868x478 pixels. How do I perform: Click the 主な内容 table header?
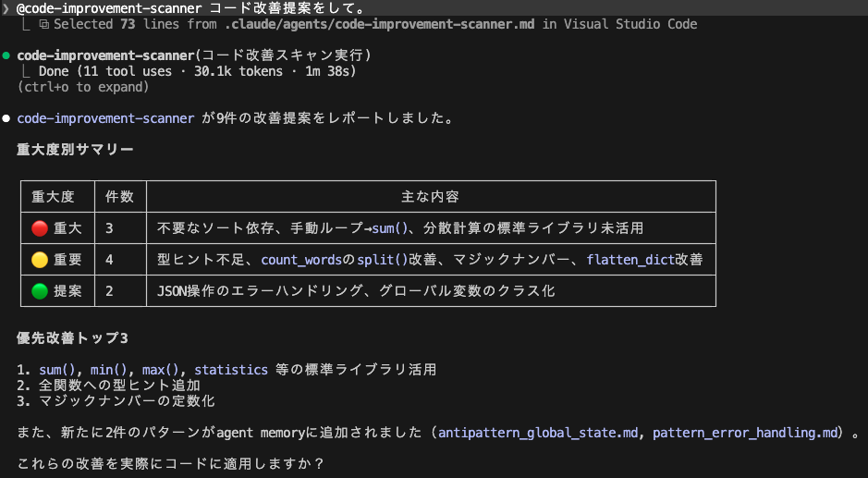coord(431,196)
